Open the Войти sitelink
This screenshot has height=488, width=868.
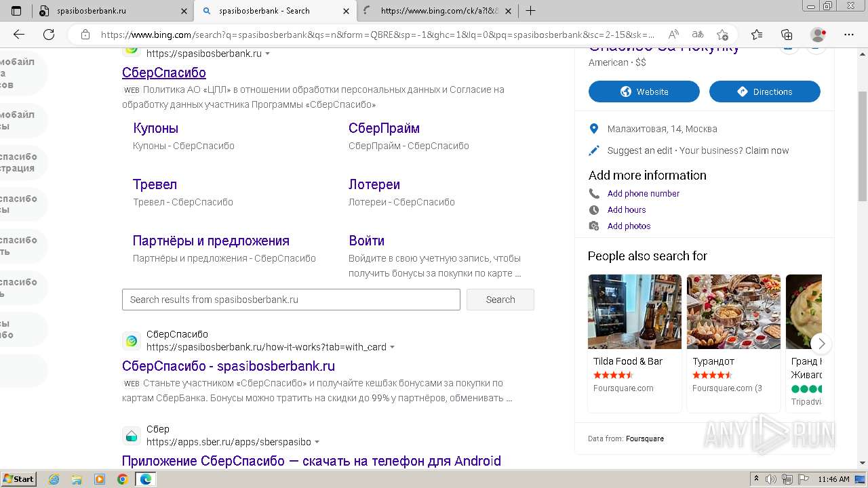click(x=366, y=241)
